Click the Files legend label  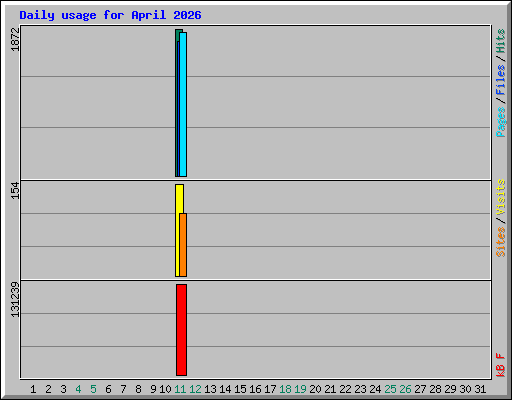point(500,80)
